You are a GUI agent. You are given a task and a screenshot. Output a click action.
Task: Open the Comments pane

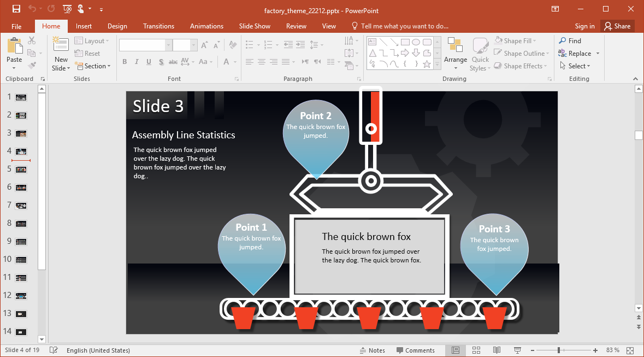[416, 350]
